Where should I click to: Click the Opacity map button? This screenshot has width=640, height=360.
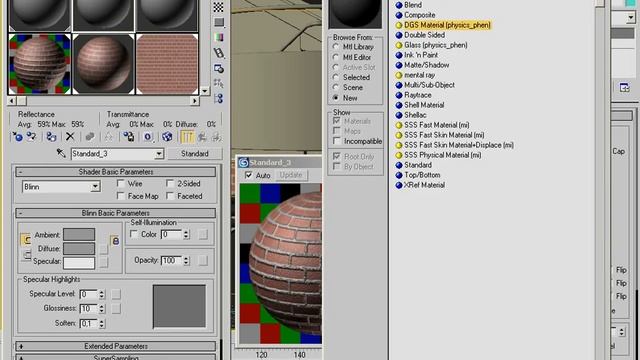pyautogui.click(x=203, y=260)
